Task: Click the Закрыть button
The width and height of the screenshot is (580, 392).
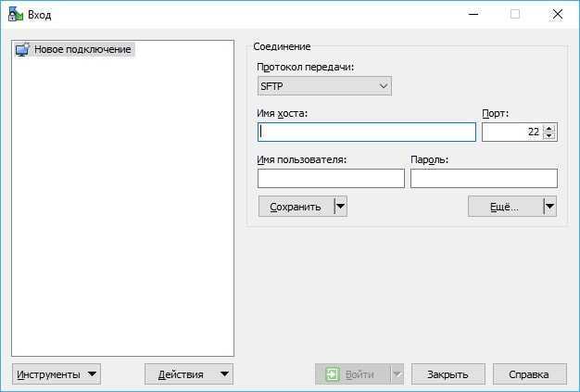Action: click(x=448, y=374)
